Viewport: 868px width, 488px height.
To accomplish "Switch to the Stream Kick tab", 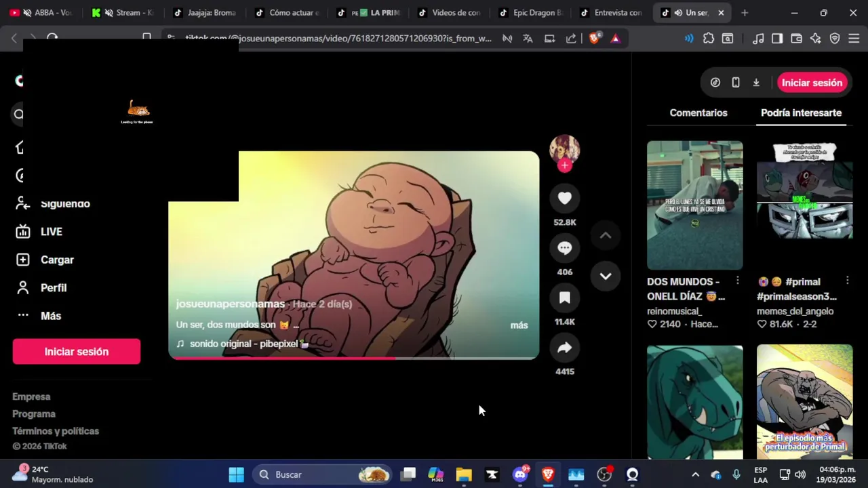I will [122, 13].
